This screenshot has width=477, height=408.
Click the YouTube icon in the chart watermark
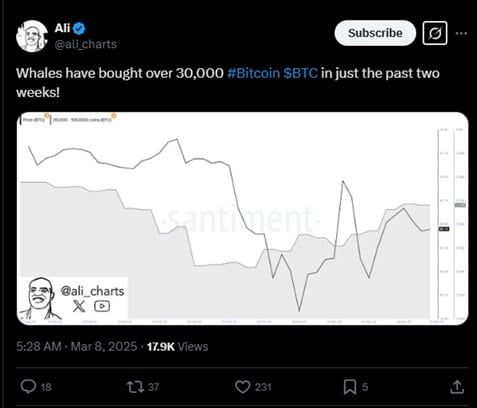[x=102, y=306]
